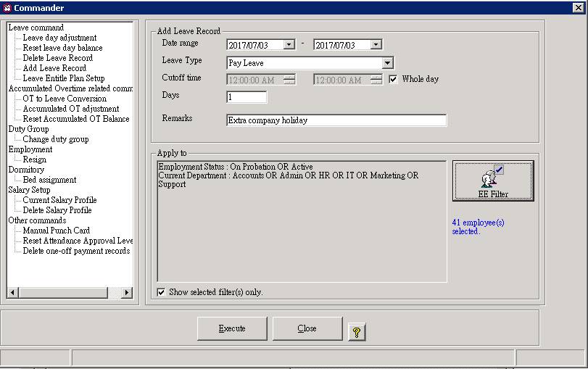Select Bed assignment under Dormitory

[x=49, y=180]
